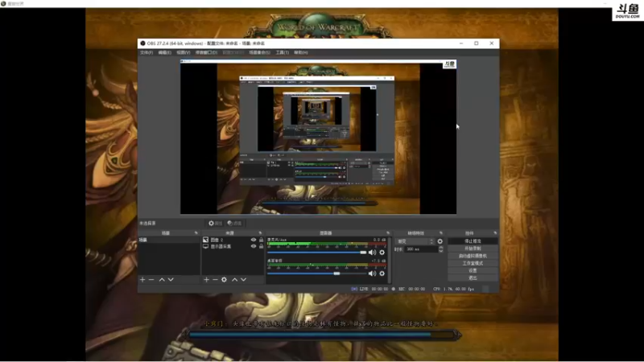Click the LIVE: 00:00:00 timer text
The image size is (644, 362).
pos(374,289)
